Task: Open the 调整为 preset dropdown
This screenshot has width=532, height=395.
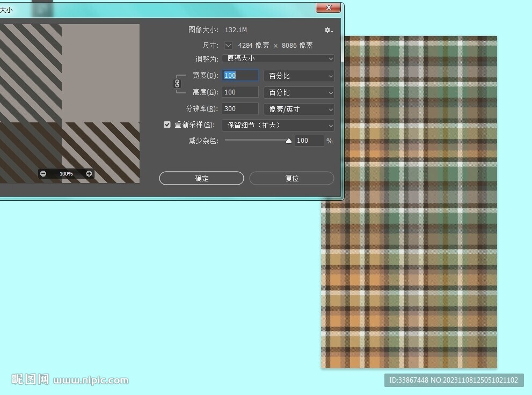Action: (x=278, y=58)
